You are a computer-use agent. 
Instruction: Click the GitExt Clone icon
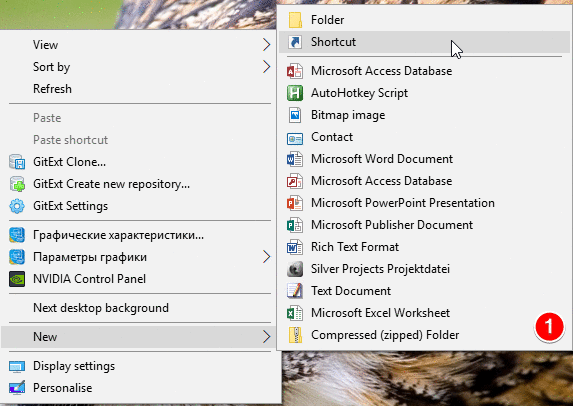click(x=17, y=162)
